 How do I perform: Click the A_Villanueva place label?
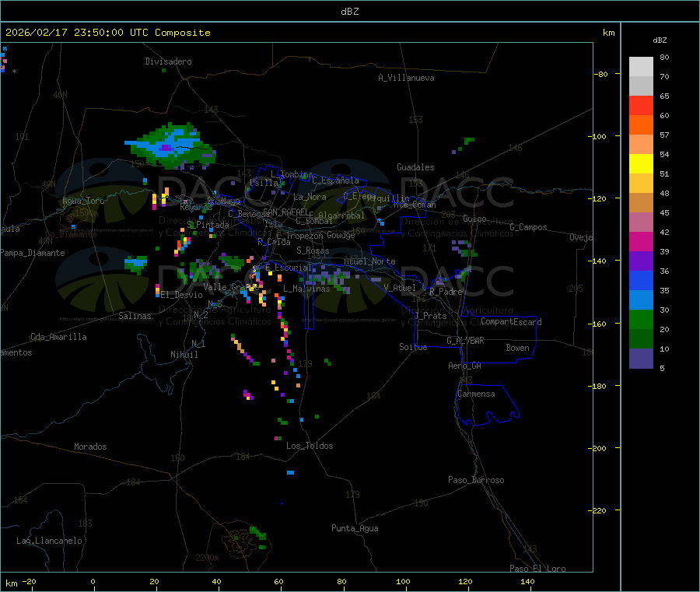coord(406,78)
